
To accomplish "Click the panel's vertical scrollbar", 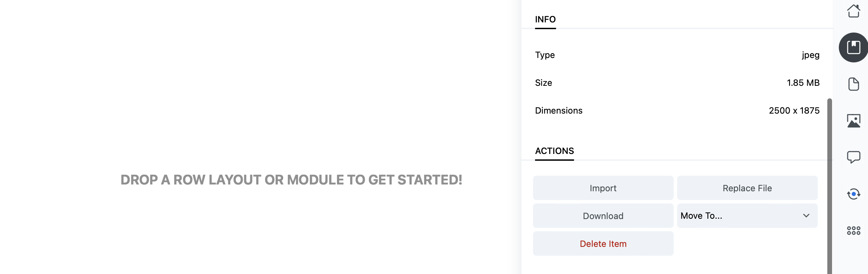I will pos(829,186).
